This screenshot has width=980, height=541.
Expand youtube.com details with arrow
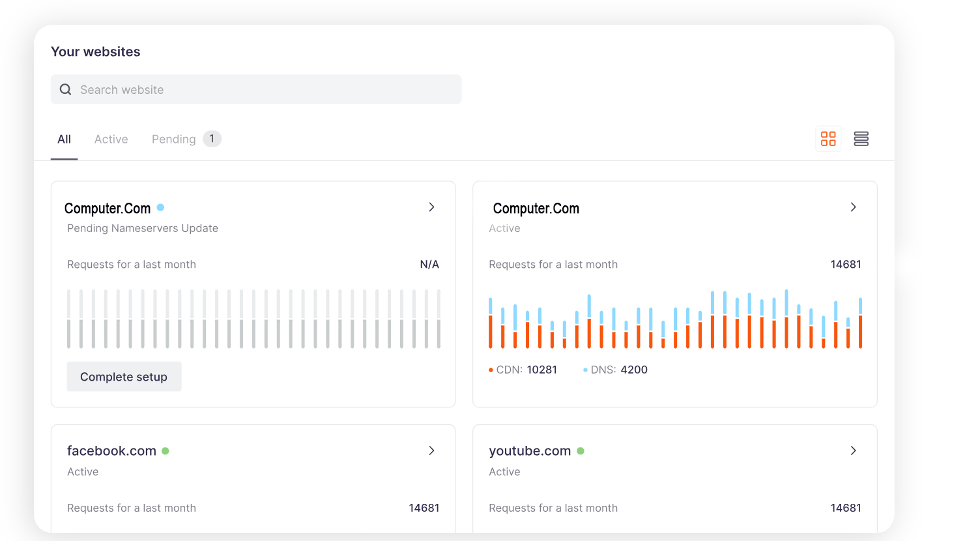point(853,451)
